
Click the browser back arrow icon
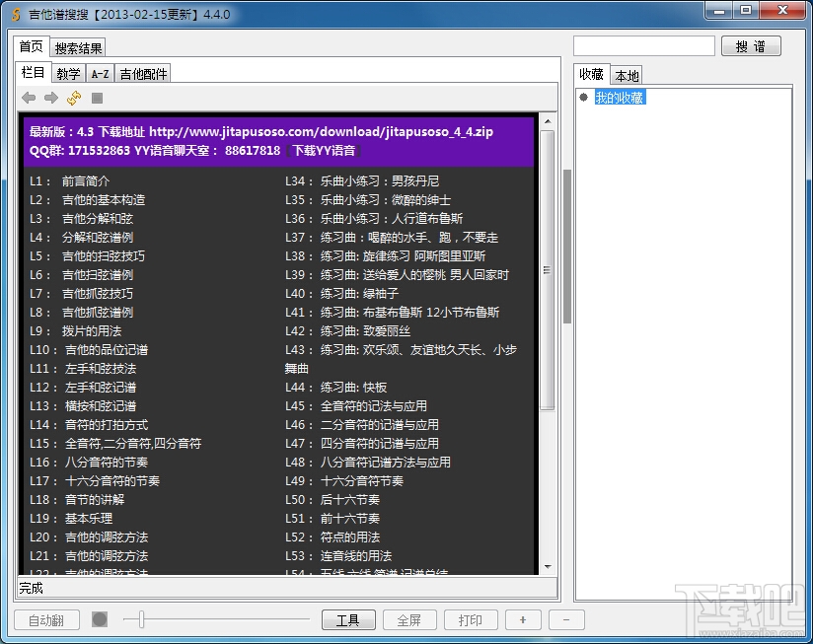coord(29,98)
